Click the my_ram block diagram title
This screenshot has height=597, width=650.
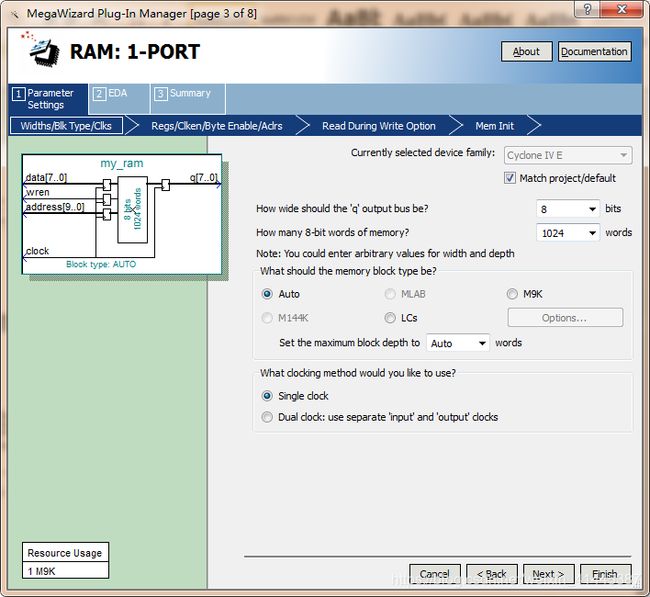point(122,163)
